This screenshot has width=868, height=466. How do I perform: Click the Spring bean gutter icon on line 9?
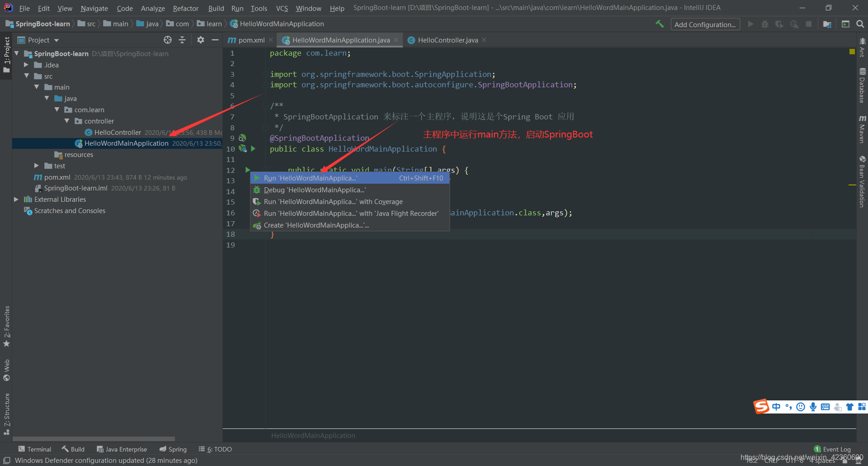(243, 138)
